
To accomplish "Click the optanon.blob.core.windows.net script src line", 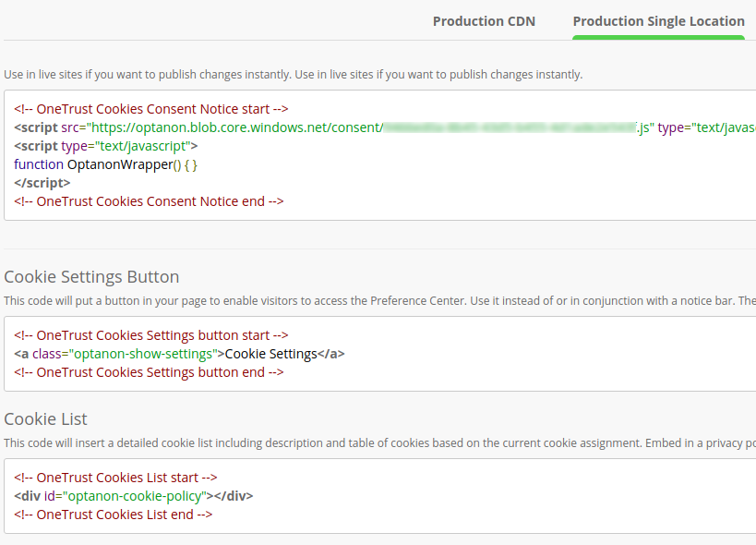I will tap(385, 127).
